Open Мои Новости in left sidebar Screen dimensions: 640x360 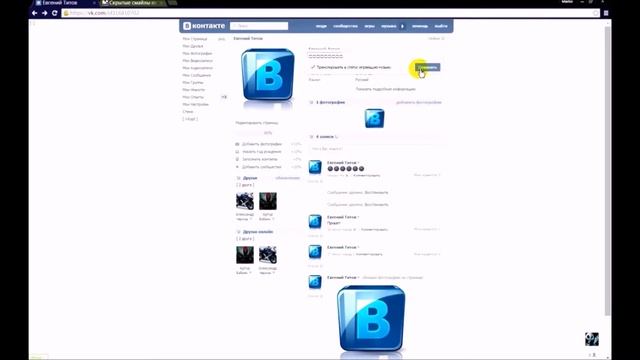[193, 90]
